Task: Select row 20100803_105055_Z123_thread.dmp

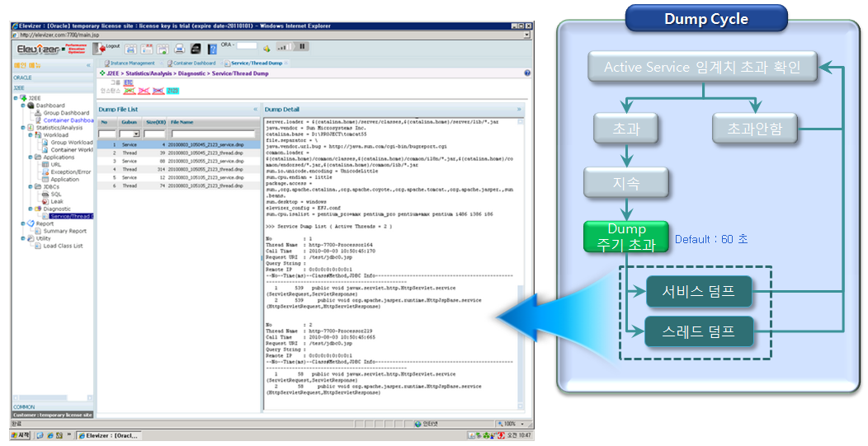Action: (179, 169)
